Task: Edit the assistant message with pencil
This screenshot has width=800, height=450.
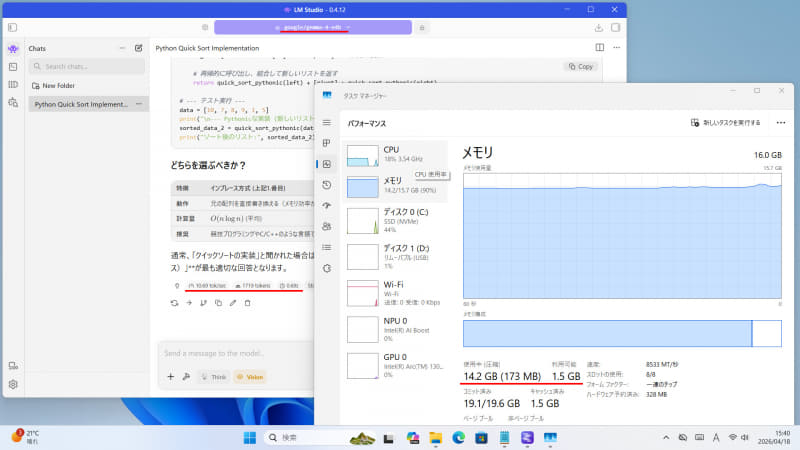Action: coord(233,303)
